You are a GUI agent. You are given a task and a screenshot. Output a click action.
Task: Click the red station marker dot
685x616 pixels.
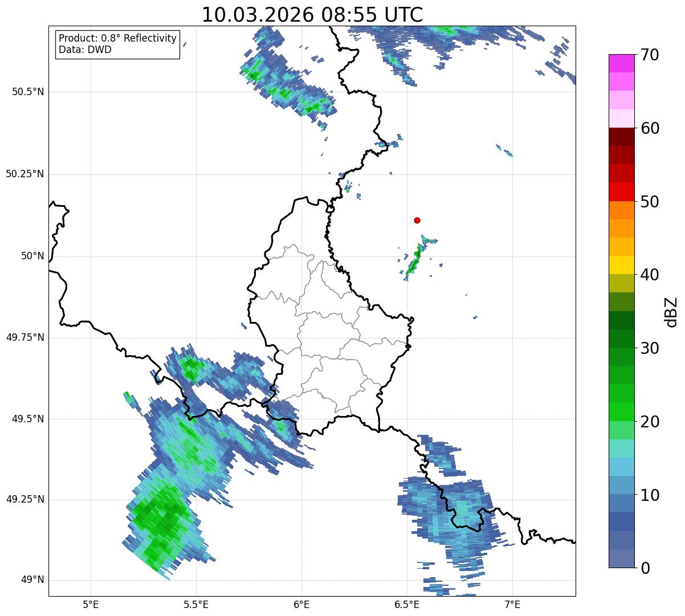pyautogui.click(x=417, y=220)
